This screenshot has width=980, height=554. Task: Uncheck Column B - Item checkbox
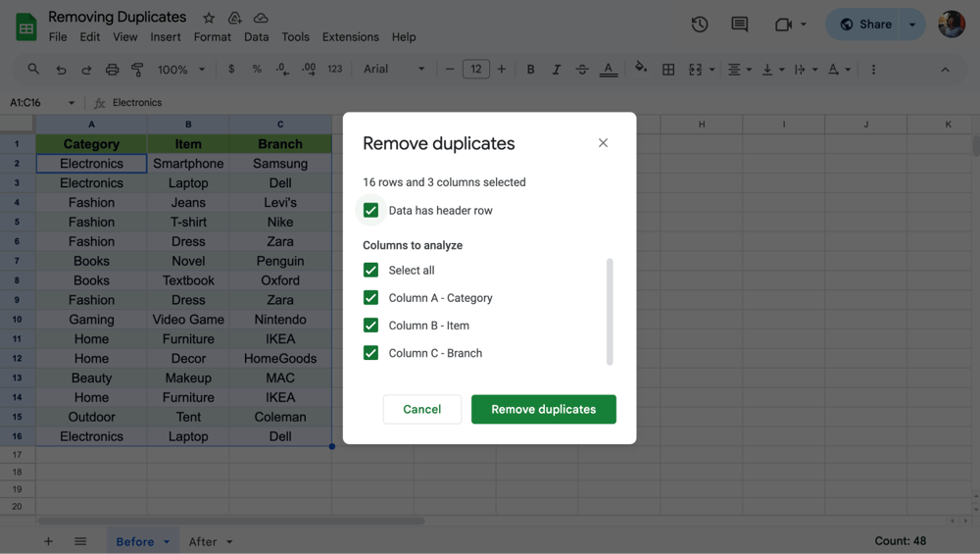point(370,326)
